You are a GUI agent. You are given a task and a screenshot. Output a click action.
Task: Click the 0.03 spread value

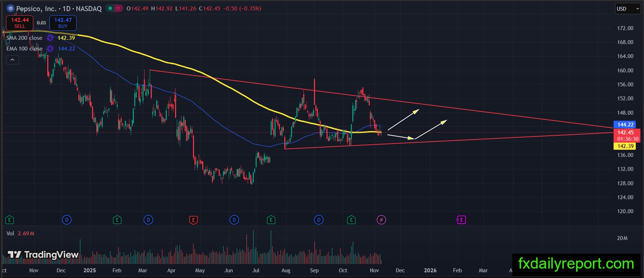(x=42, y=23)
